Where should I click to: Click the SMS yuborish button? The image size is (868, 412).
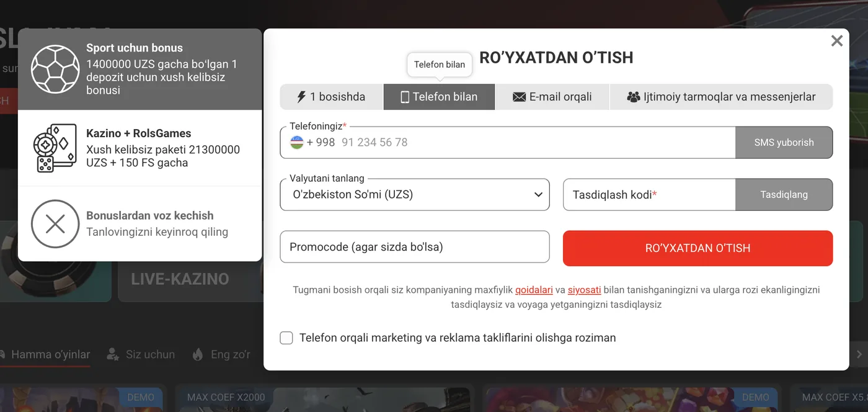784,142
